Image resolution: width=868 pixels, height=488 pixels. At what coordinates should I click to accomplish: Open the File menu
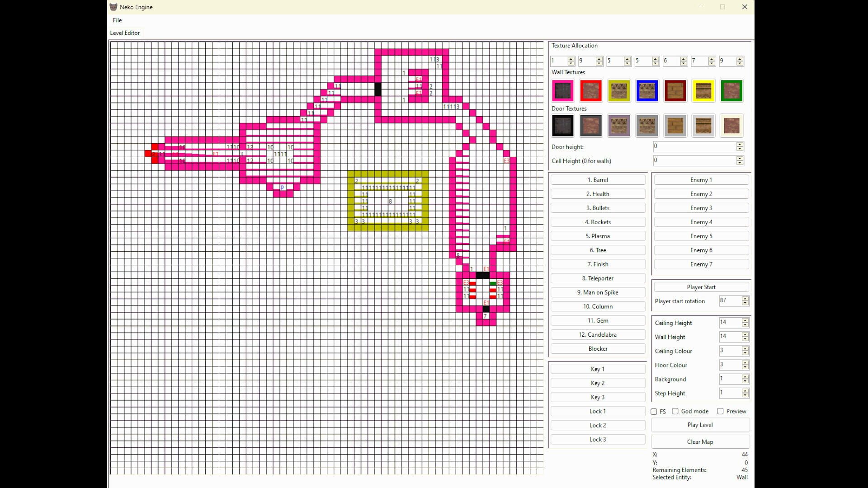(117, 20)
